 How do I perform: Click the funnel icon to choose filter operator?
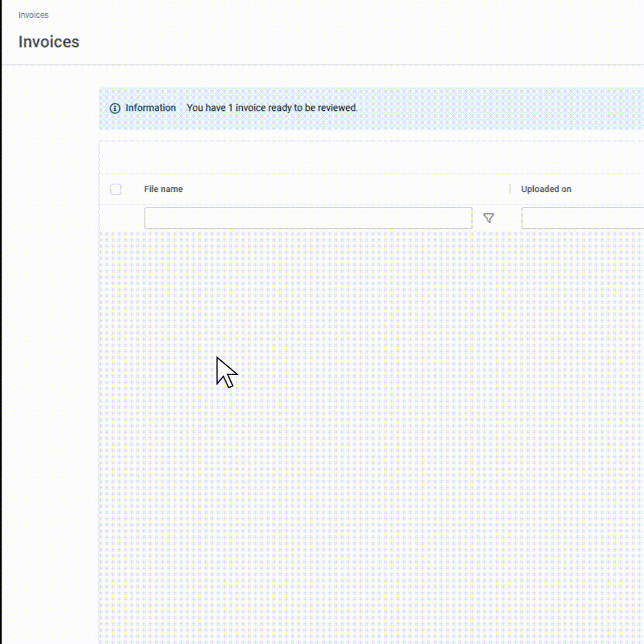tap(489, 218)
